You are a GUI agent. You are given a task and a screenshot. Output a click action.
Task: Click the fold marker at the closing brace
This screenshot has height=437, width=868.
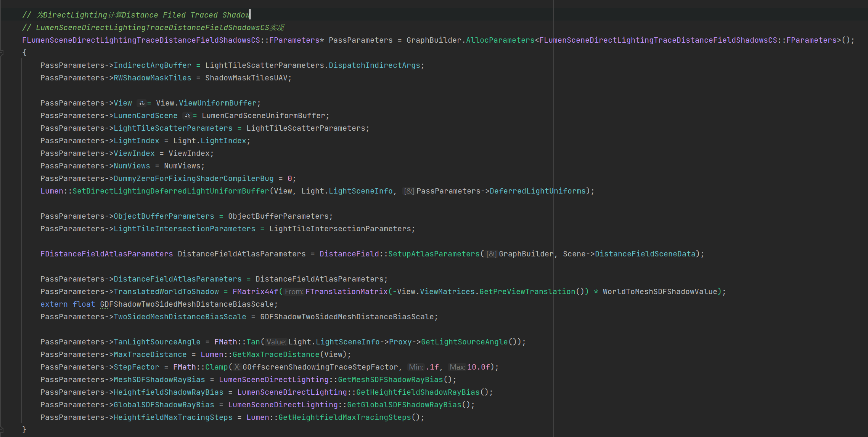[2, 430]
